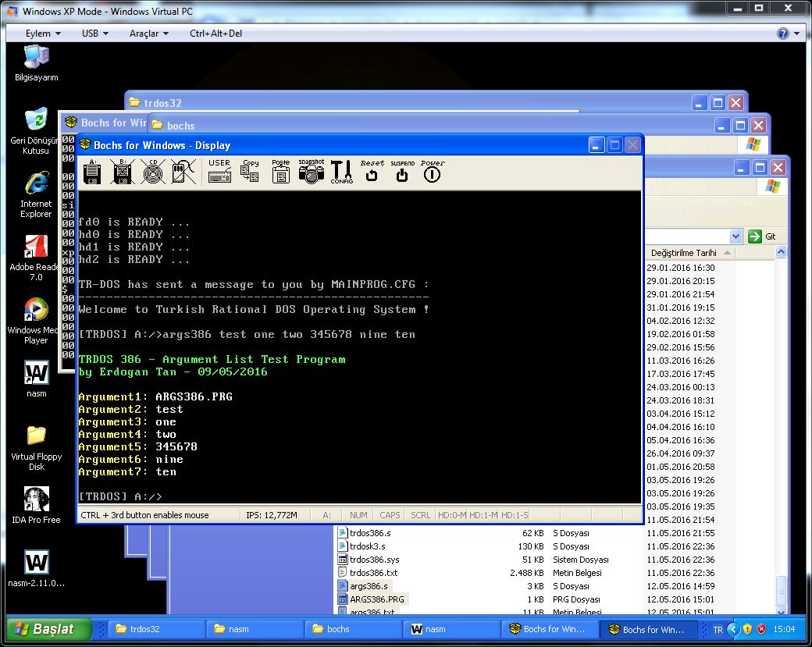Select the args386.s file in list

(x=368, y=586)
